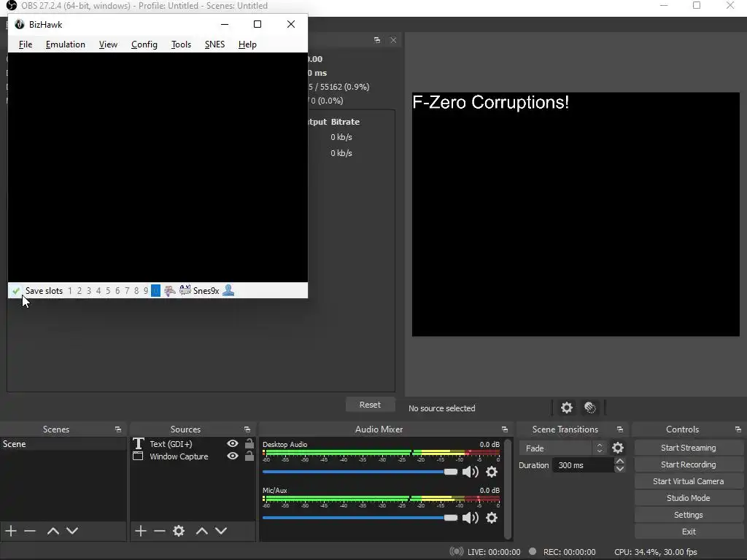The height and width of the screenshot is (560, 747).
Task: Click Start Streaming
Action: pos(689,448)
